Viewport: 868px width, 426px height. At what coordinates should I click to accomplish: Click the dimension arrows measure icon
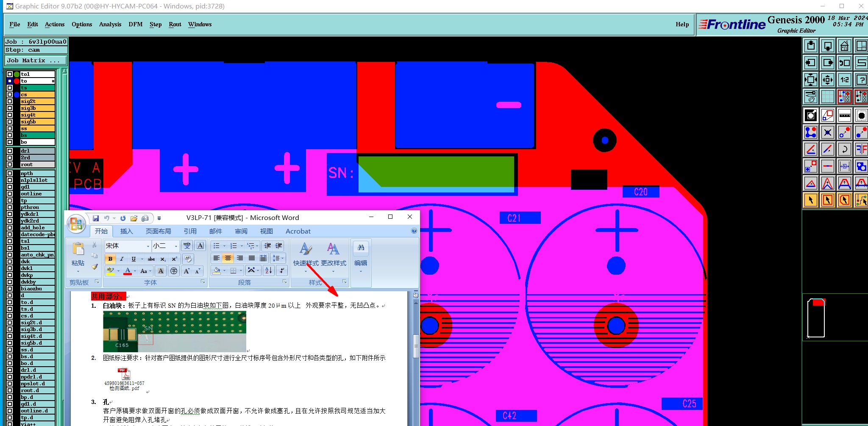pyautogui.click(x=844, y=166)
